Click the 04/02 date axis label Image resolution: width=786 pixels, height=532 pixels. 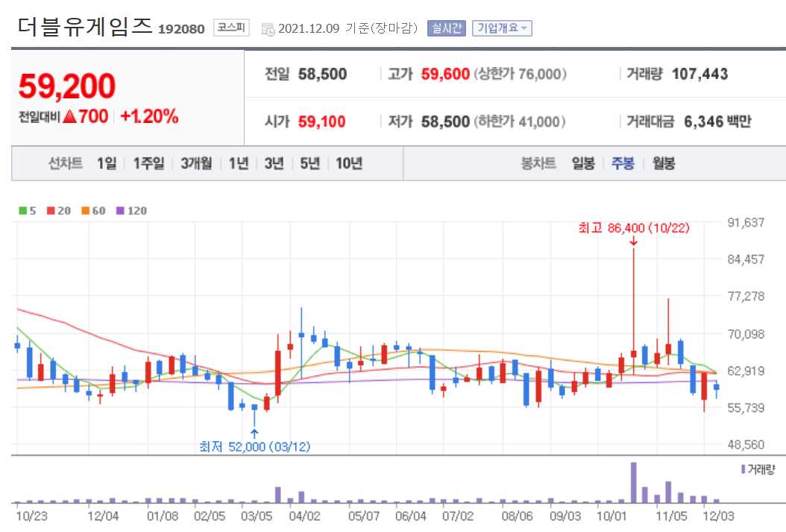coord(304,516)
